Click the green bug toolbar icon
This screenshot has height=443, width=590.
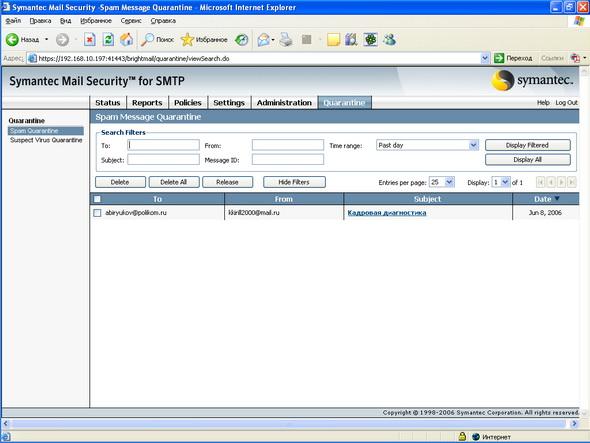coord(370,40)
